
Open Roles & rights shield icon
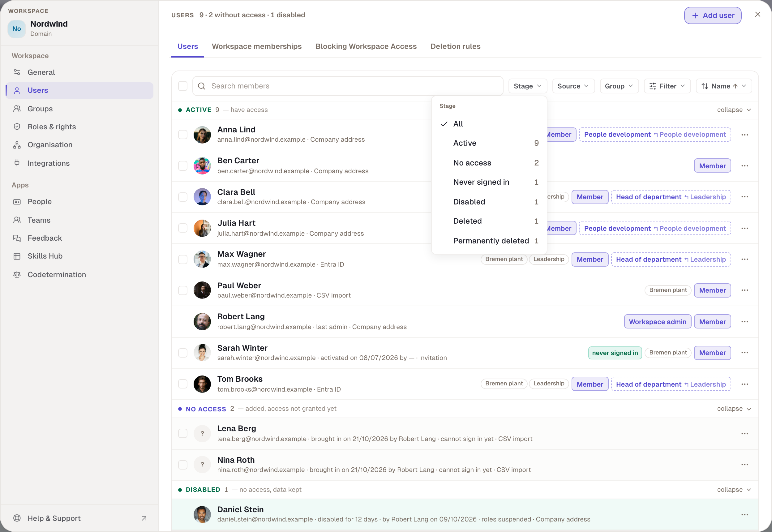[x=17, y=127]
